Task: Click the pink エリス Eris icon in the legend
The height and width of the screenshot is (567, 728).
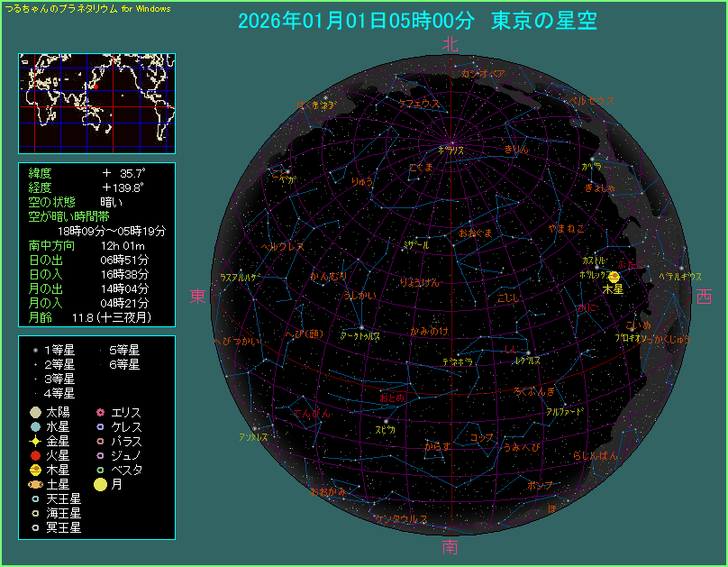Action: [100, 412]
